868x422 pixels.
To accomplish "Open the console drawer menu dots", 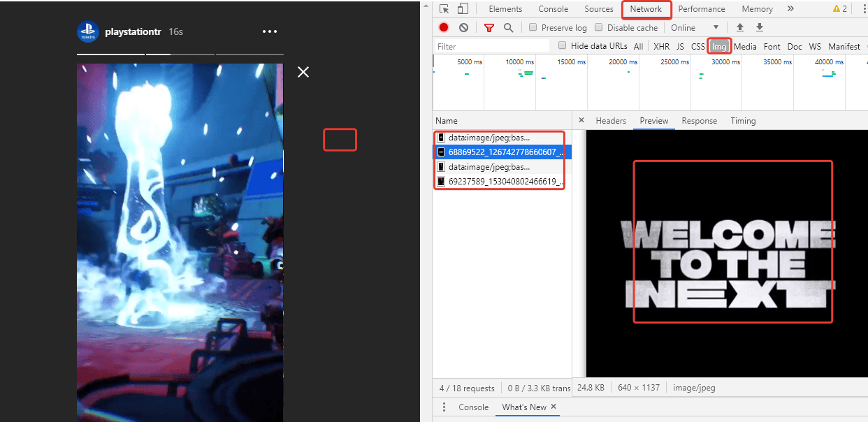I will 444,407.
